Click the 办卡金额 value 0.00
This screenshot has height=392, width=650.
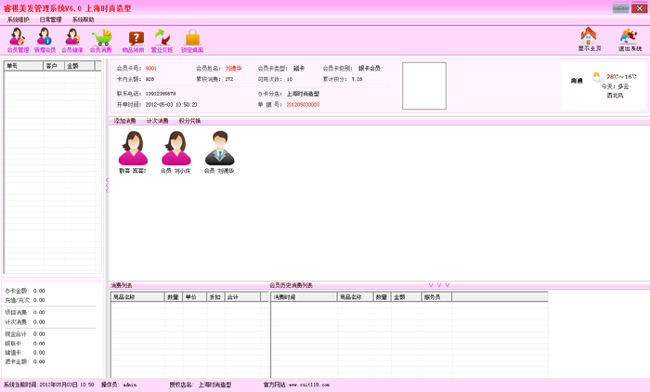[x=39, y=291]
